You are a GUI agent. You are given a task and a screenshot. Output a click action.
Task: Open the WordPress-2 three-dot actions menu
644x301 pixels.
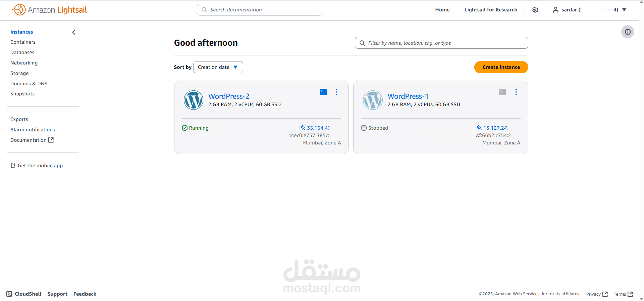click(337, 92)
